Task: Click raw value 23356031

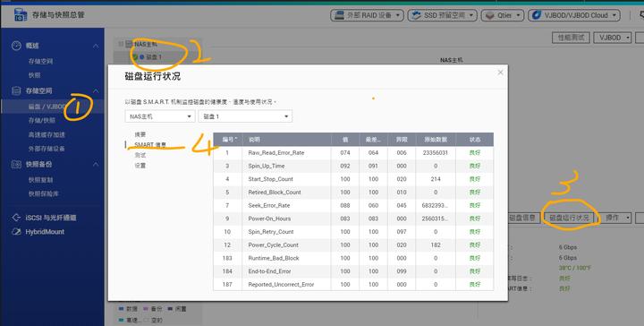Action: click(x=436, y=152)
